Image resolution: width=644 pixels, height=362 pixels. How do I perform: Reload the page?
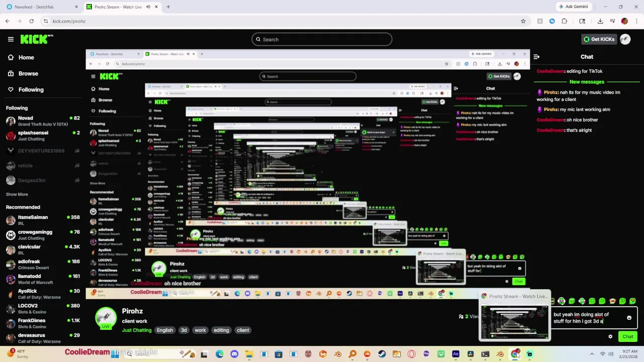point(31,21)
